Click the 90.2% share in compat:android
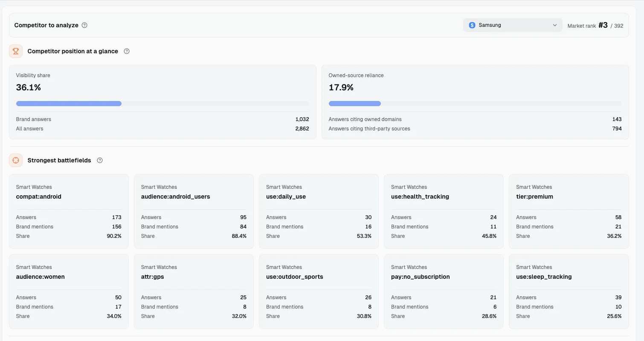 click(114, 236)
